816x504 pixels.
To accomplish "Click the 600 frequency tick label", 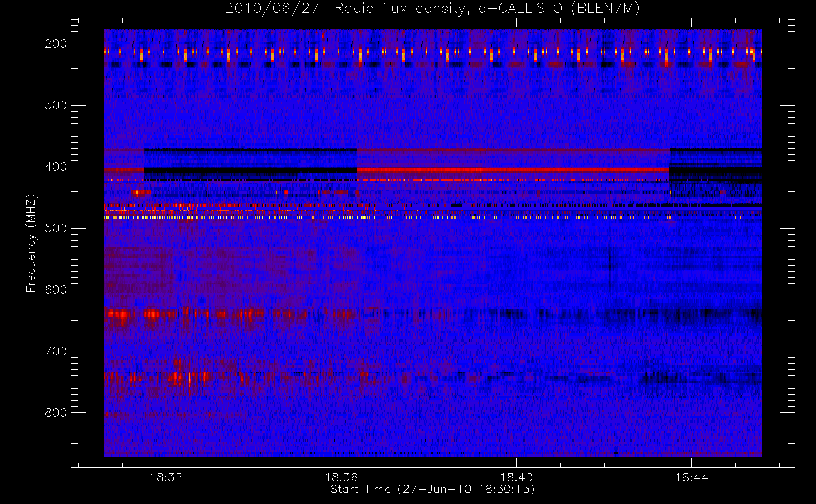I will click(56, 290).
